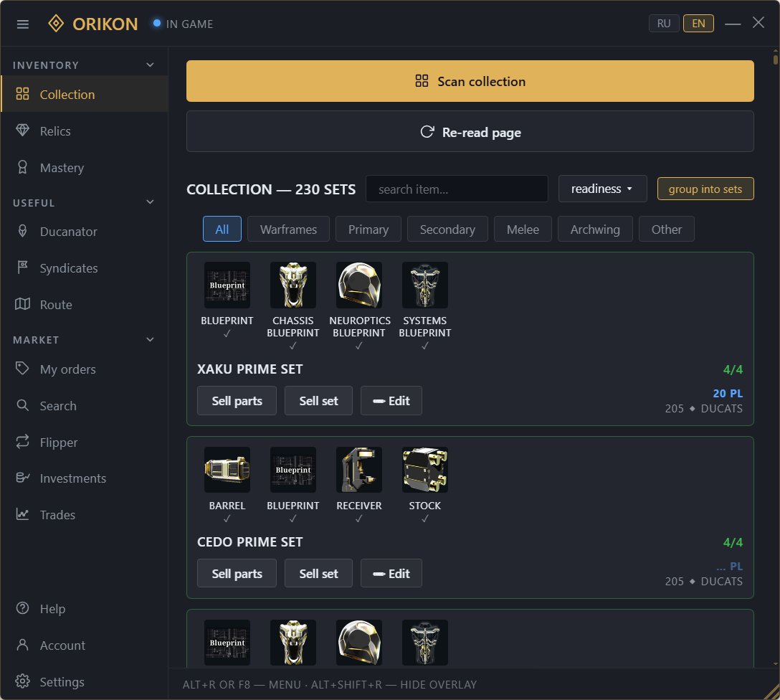Open the Syndicates flag icon
The width and height of the screenshot is (780, 700).
pyautogui.click(x=22, y=268)
